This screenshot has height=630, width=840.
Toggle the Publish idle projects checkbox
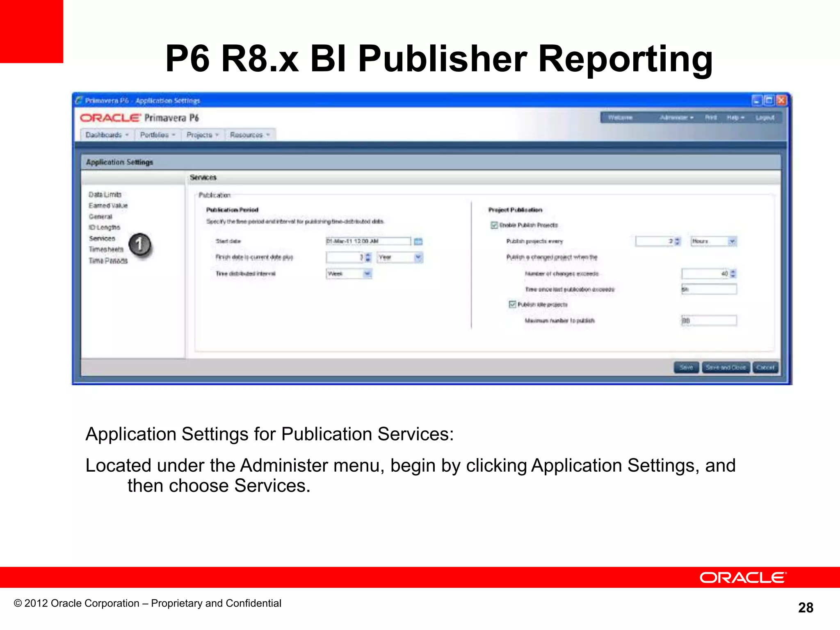[512, 304]
